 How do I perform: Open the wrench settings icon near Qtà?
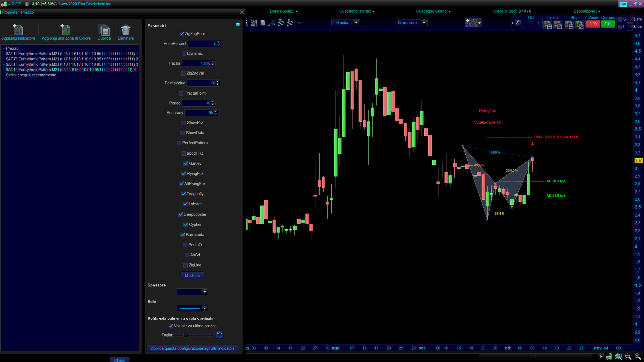click(x=518, y=23)
